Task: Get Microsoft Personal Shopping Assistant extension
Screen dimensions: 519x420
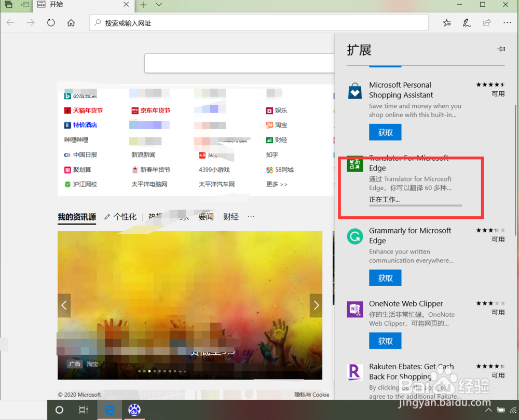Action: tap(385, 132)
